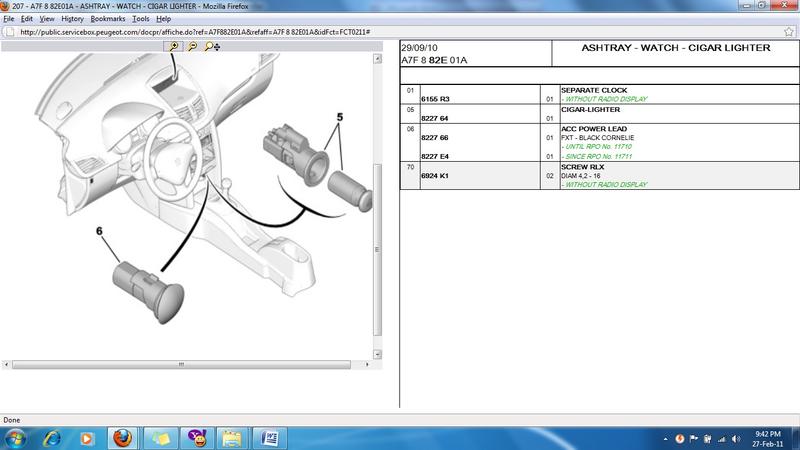Click the orange tray application icon
Screen dimensions: 800x450
680,439
